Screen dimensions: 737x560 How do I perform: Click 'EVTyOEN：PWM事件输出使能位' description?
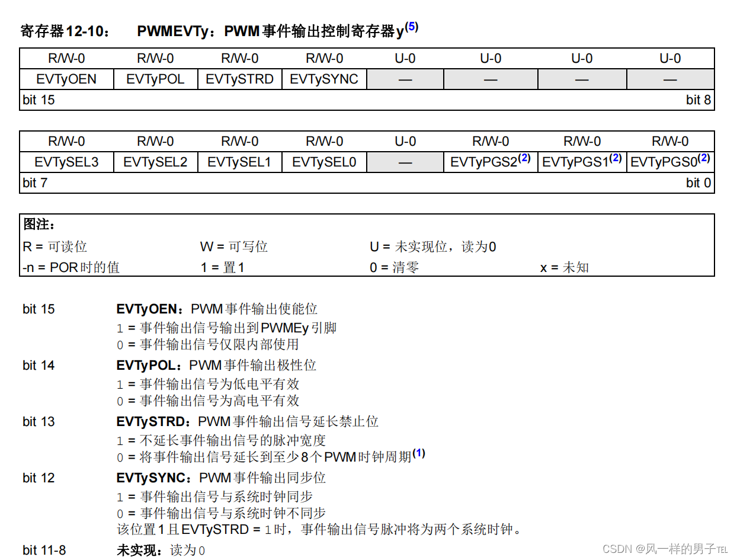[x=217, y=309]
